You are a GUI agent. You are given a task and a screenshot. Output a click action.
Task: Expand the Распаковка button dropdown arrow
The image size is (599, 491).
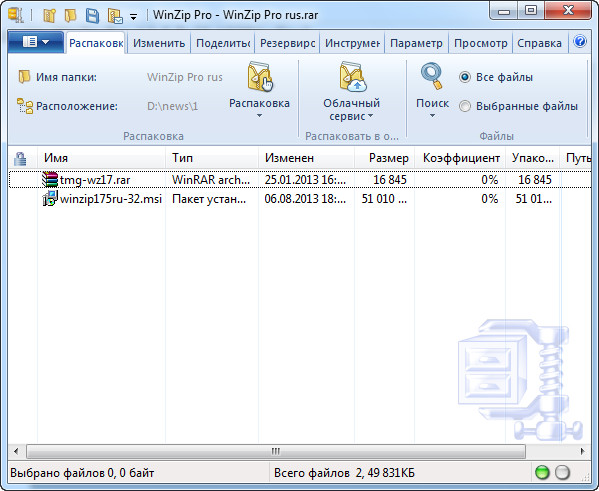pyautogui.click(x=259, y=115)
